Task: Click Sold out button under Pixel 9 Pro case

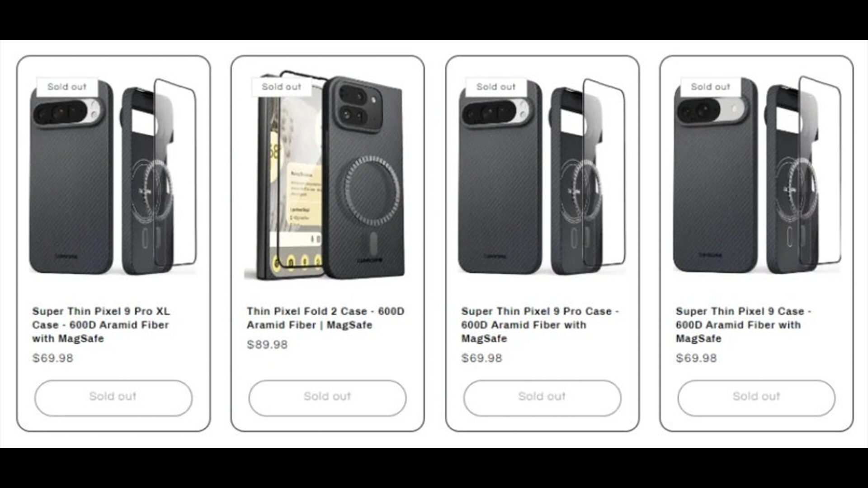Action: coord(542,398)
